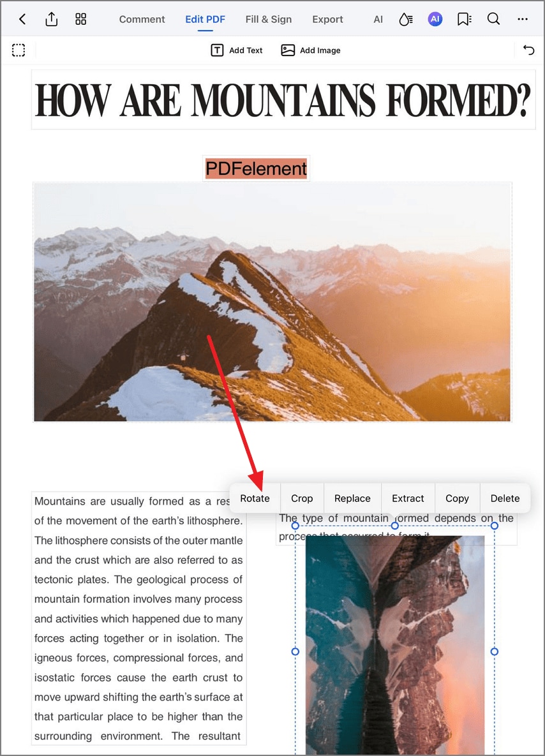Click the ink droplet theme icon
This screenshot has height=756, width=545.
[x=406, y=19]
